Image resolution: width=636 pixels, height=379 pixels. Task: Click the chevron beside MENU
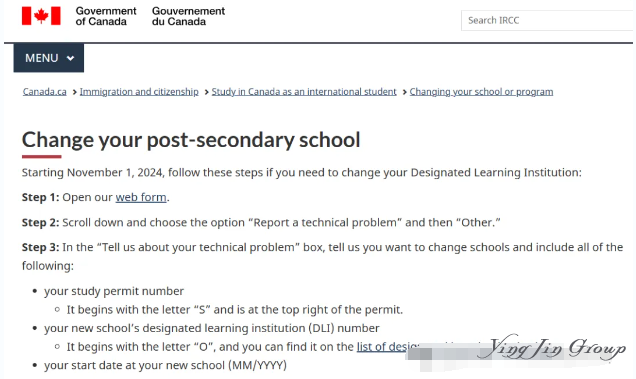pos(70,58)
